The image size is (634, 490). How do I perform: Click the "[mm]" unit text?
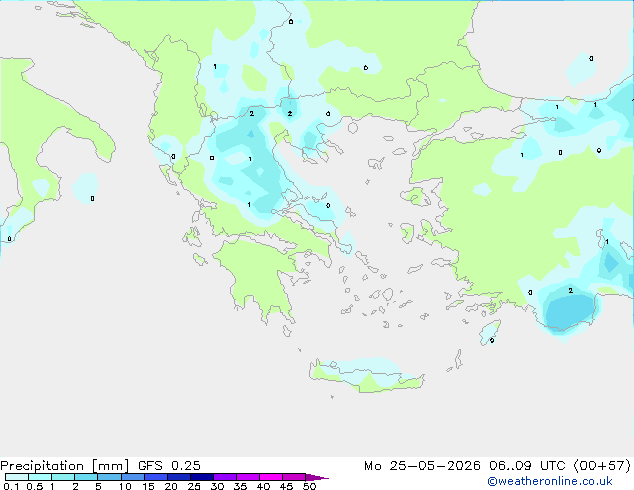click(110, 466)
